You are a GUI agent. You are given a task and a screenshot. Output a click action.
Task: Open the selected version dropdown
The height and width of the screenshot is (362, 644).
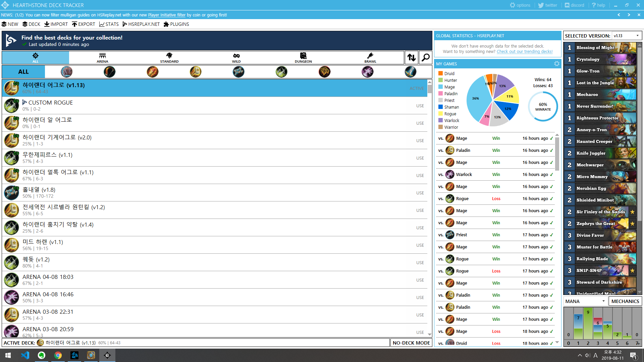627,36
